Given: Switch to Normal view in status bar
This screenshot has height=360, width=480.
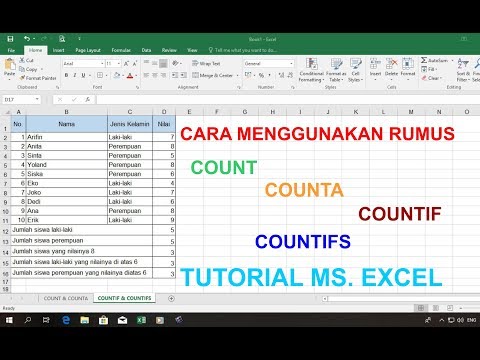Looking at the screenshot, I should click(x=421, y=308).
